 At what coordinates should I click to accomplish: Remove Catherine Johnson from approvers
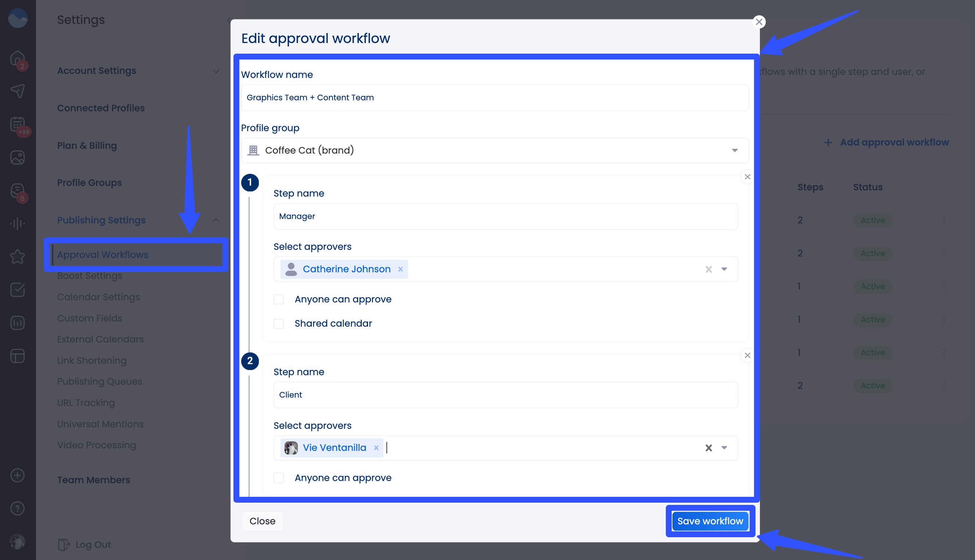pyautogui.click(x=400, y=269)
